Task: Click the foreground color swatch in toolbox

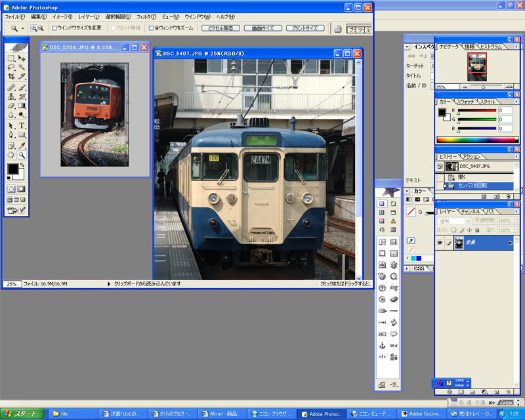Action: pos(12,169)
